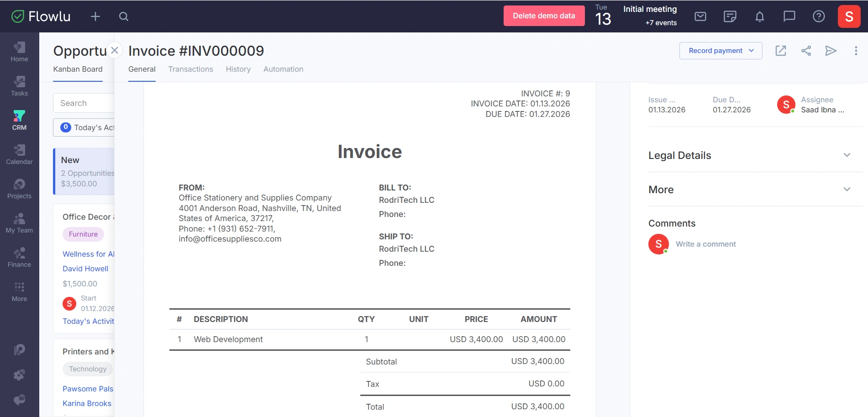Click the send invoice paper plane icon
The image size is (868, 417).
coord(831,51)
